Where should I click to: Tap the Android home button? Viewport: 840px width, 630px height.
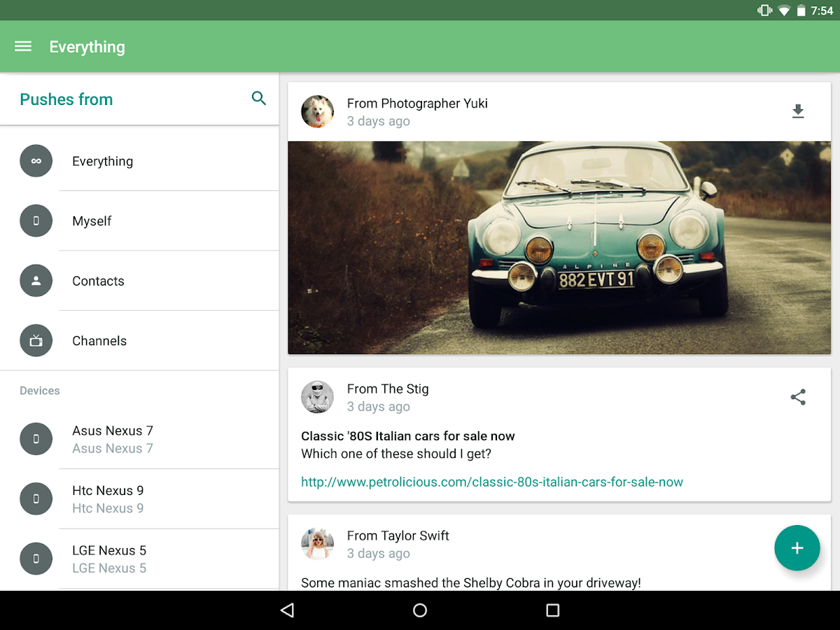tap(419, 610)
